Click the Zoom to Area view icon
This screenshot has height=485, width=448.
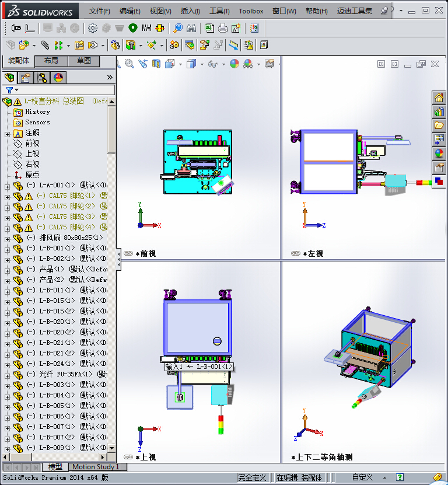(129, 64)
